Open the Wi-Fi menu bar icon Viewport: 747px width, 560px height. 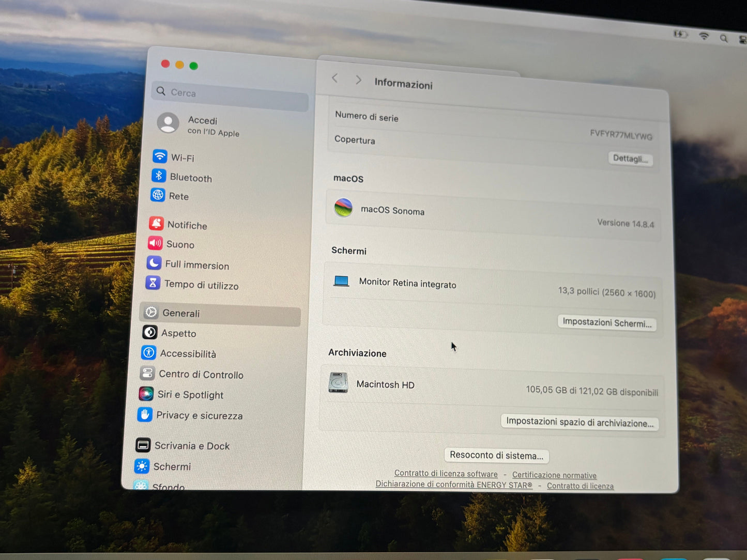pyautogui.click(x=704, y=36)
